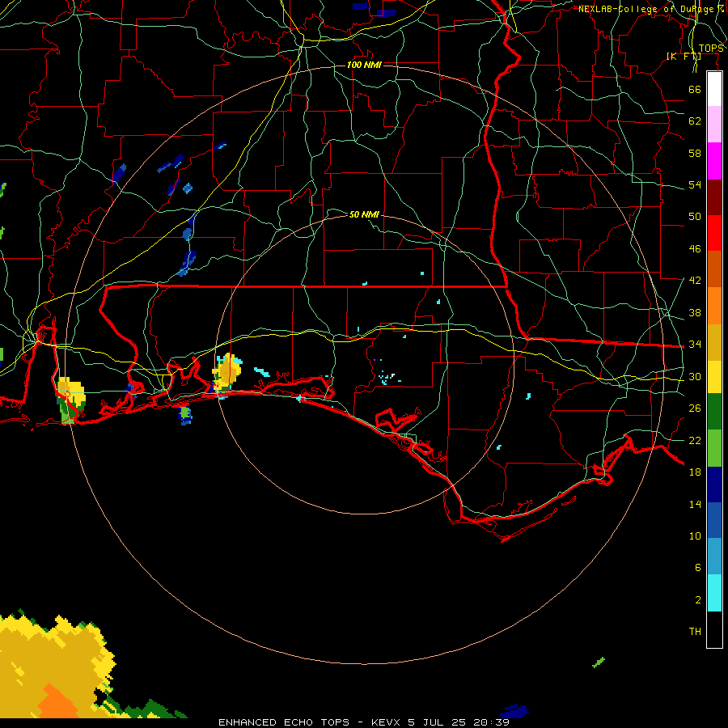This screenshot has width=728, height=728.
Task: Click the light pink legend swatch
Action: pos(714,124)
